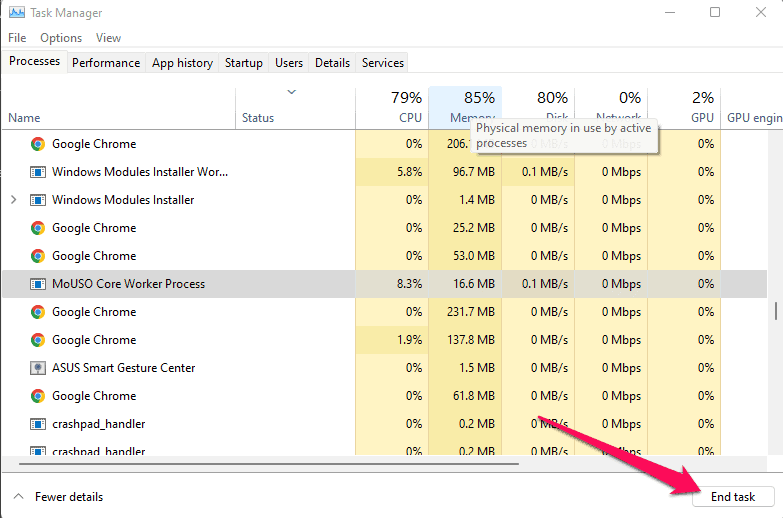This screenshot has width=783, height=518.
Task: Open the View menu
Action: pyautogui.click(x=108, y=38)
